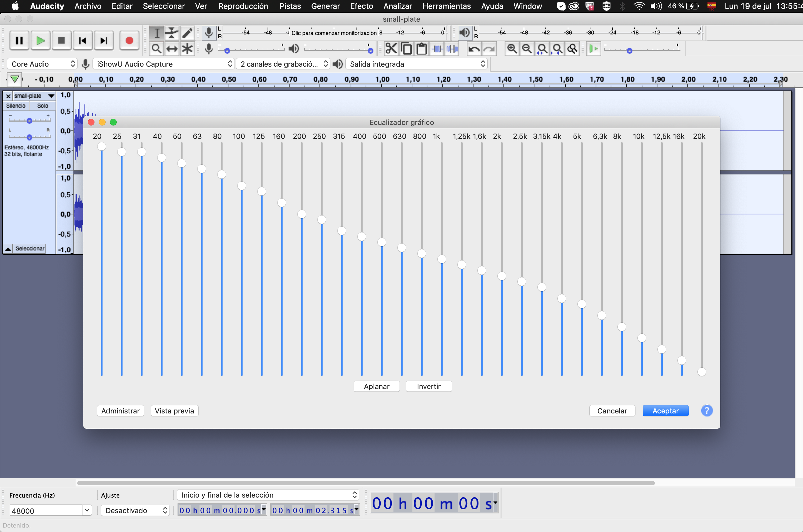The width and height of the screenshot is (803, 532).
Task: Click the Copy icon
Action: 407,49
